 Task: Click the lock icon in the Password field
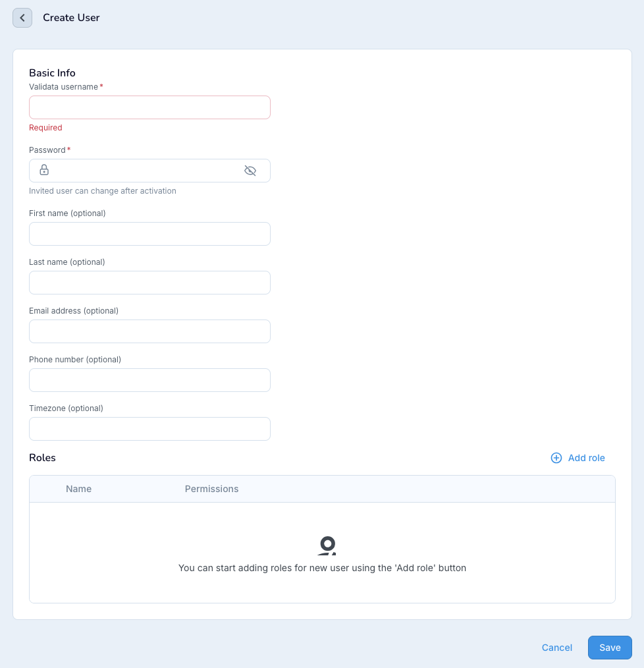click(x=43, y=170)
